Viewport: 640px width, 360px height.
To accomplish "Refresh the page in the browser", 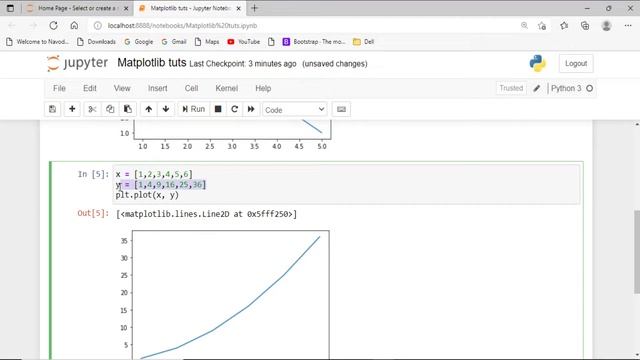I will click(x=53, y=26).
